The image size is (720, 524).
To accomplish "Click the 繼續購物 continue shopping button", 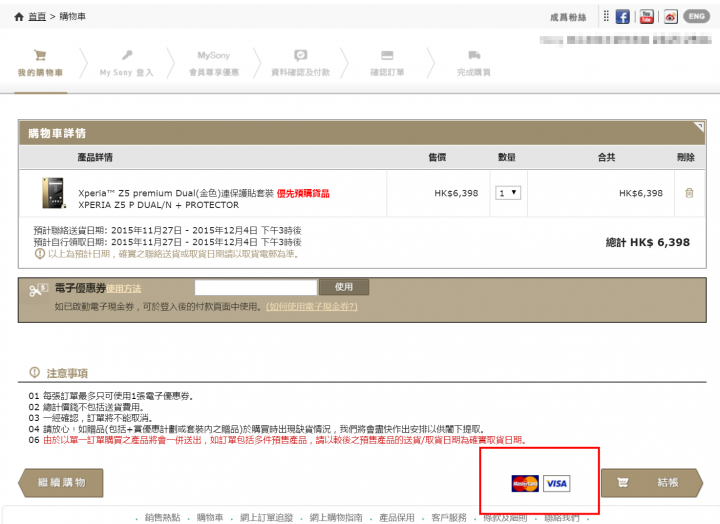I will click(61, 483).
